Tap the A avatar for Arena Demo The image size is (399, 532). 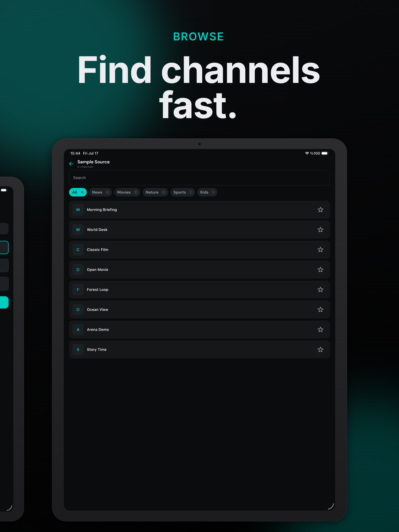[78, 329]
